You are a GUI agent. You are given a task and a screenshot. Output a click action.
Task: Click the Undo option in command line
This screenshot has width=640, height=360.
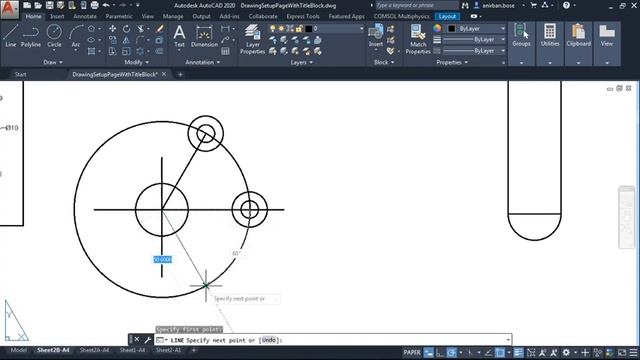[x=269, y=340]
